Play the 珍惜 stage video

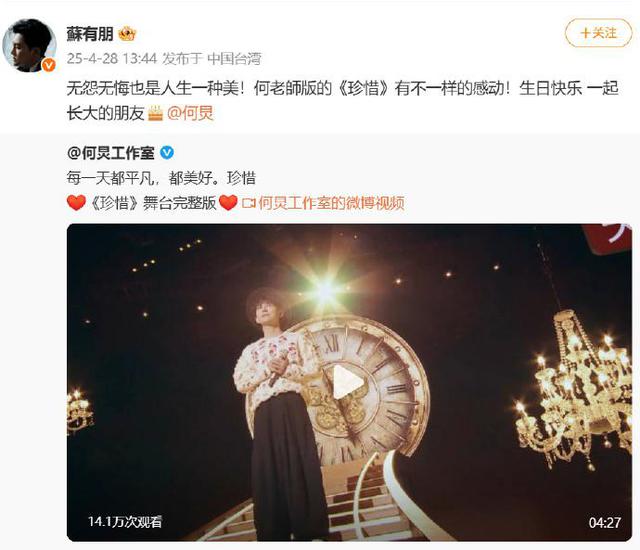pos(348,382)
